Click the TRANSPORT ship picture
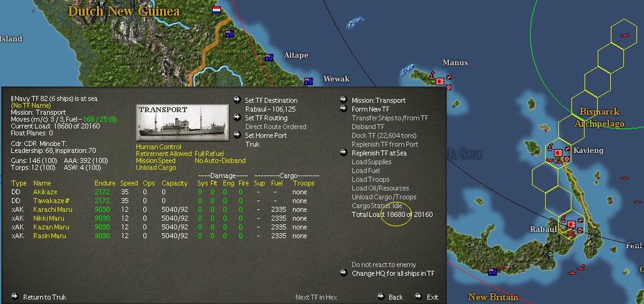The image size is (644, 304). click(x=182, y=123)
